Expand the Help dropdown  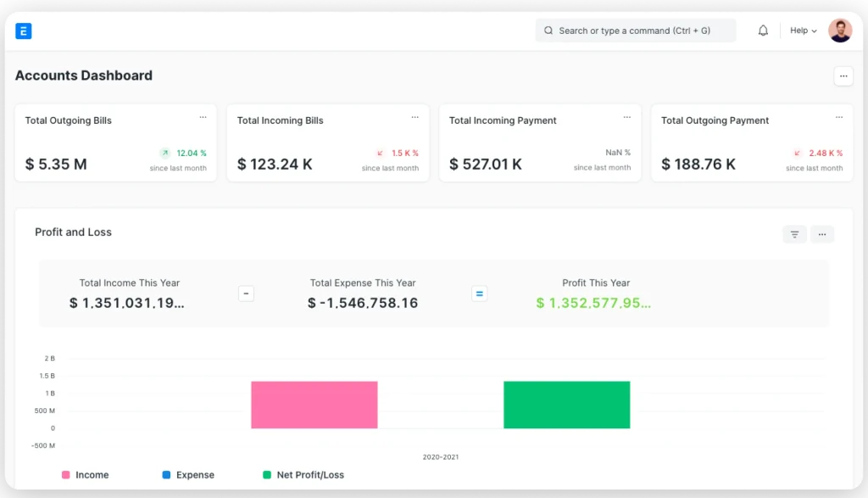[803, 31]
